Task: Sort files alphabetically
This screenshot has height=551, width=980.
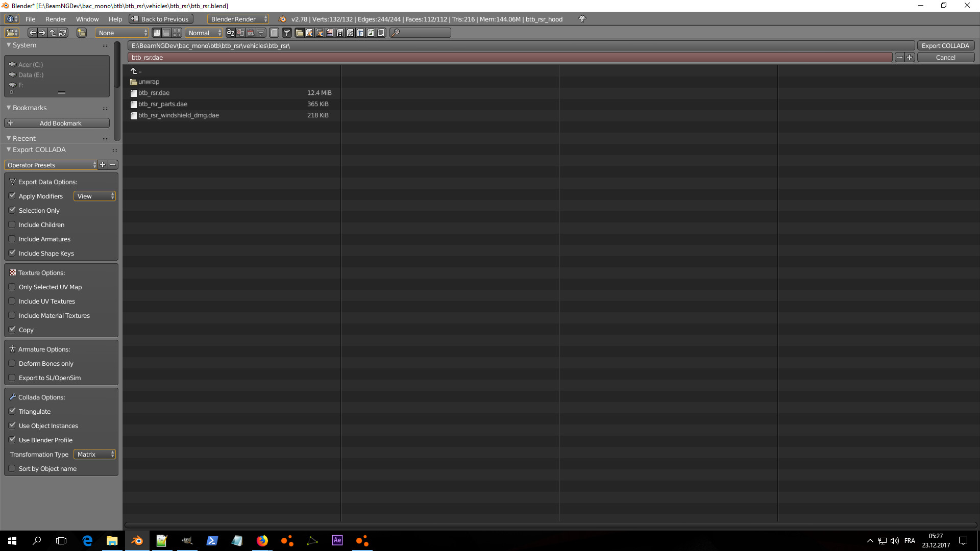Action: click(230, 33)
